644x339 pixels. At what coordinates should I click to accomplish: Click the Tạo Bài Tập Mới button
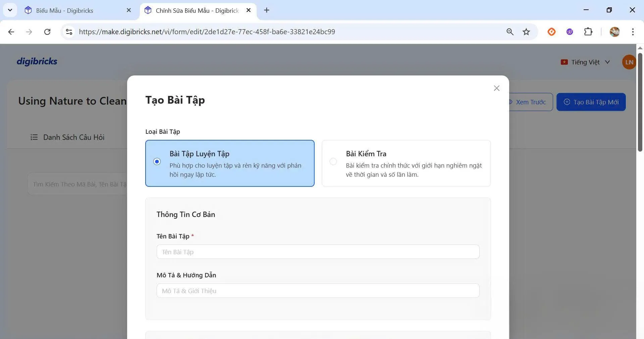pos(591,102)
